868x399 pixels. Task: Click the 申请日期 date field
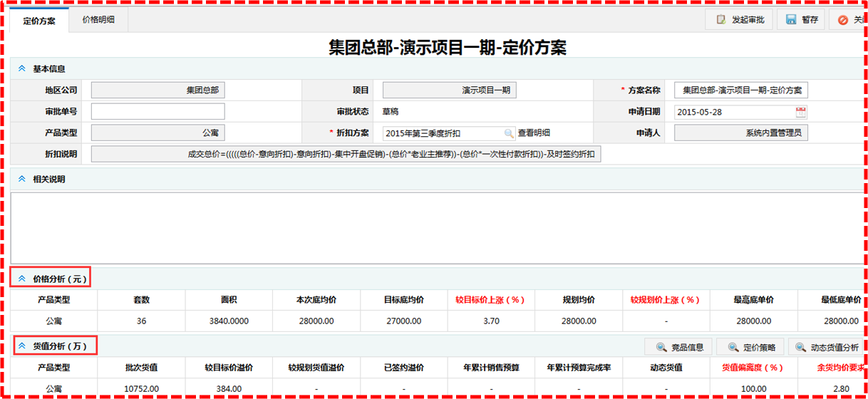tap(741, 112)
